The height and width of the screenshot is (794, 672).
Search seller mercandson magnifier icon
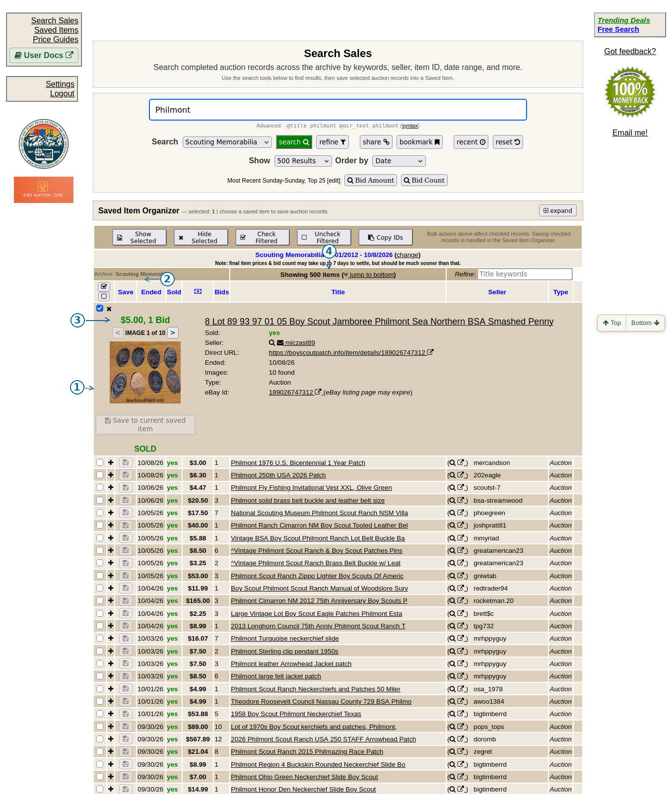click(452, 463)
